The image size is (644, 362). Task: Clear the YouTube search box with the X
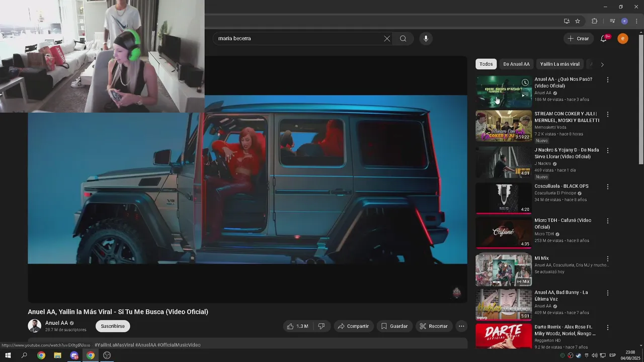[387, 39]
